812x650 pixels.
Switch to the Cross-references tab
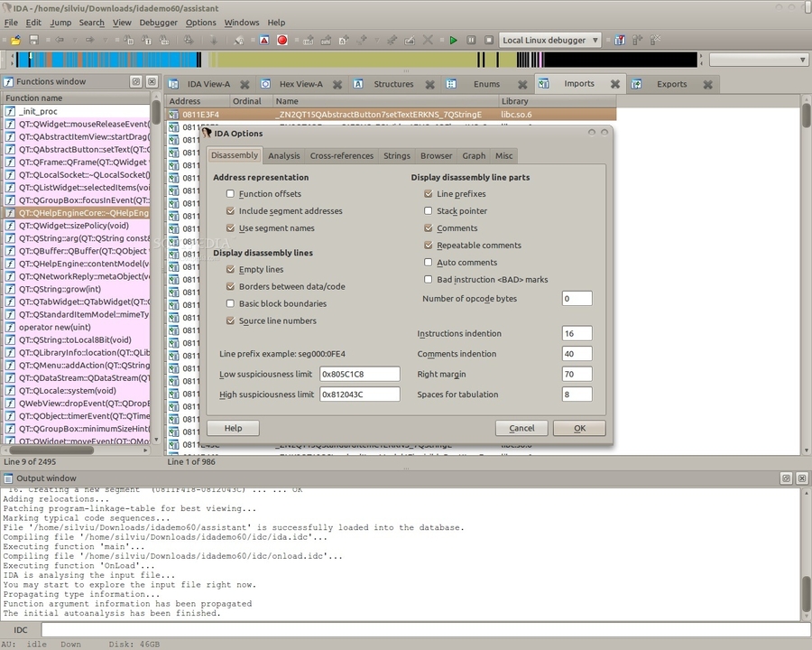pyautogui.click(x=341, y=155)
